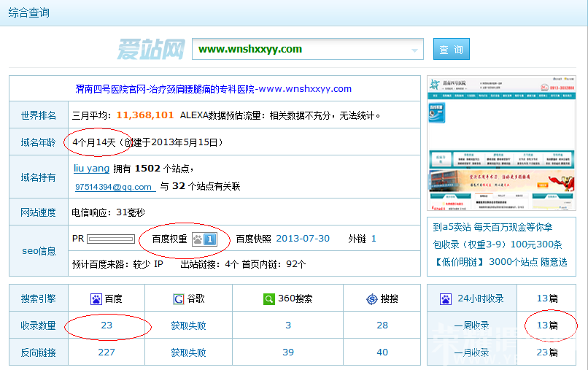
Task: Click the Baidu weight paw badge
Action: point(198,239)
